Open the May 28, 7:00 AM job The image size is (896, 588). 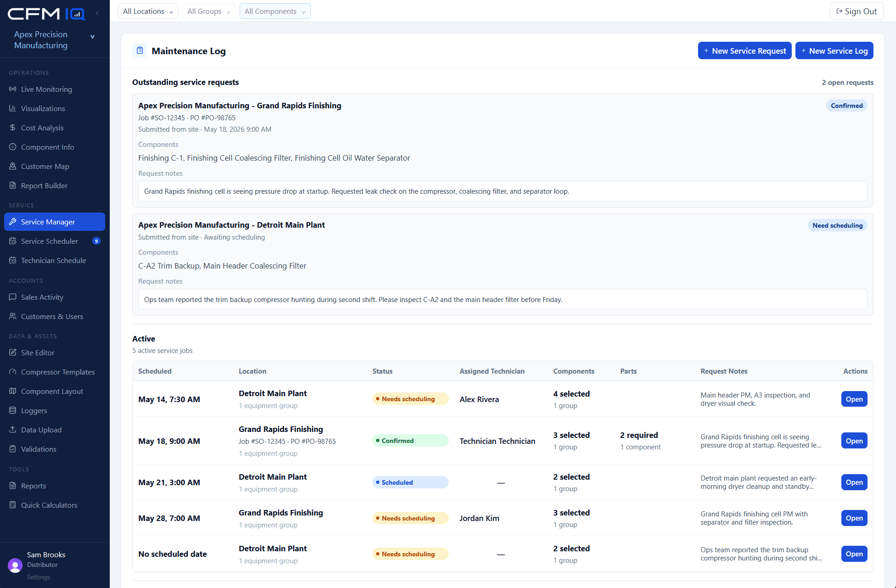tap(854, 518)
